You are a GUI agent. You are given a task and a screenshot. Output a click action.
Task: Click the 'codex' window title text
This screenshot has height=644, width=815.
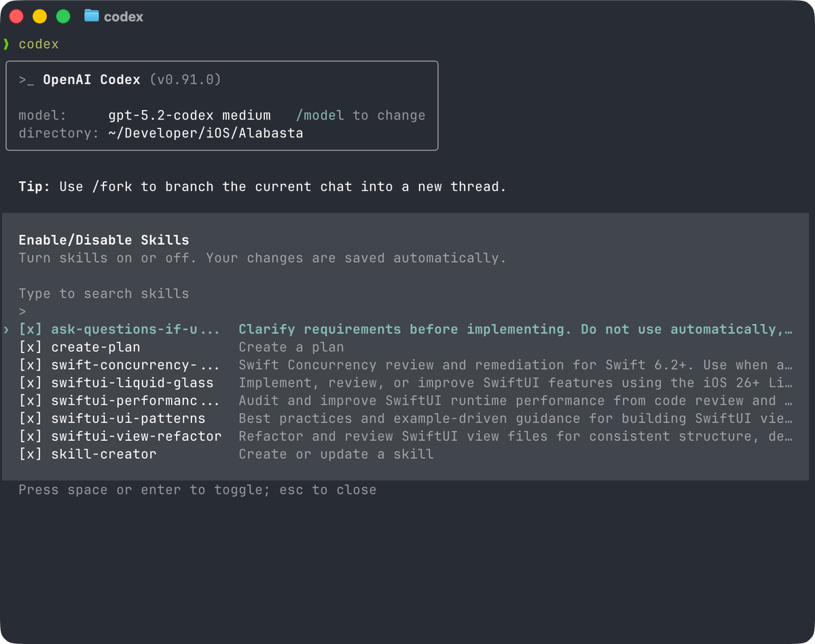[x=124, y=17]
